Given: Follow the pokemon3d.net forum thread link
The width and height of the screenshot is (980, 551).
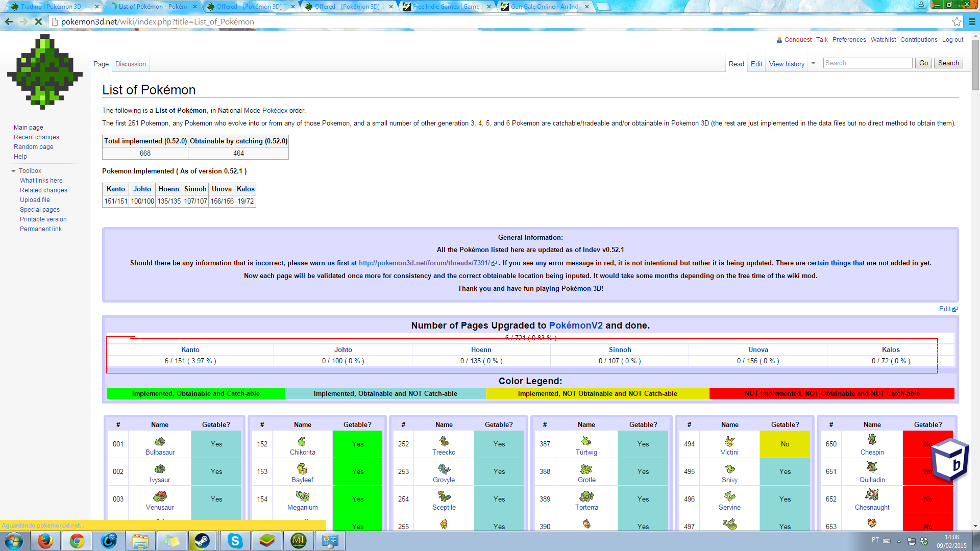Looking at the screenshot, I should [x=424, y=263].
